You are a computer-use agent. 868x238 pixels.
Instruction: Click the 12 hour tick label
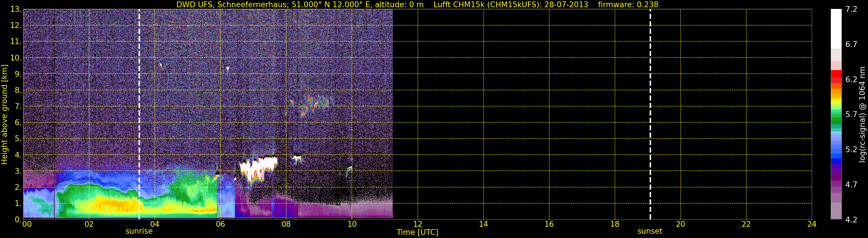coord(417,224)
